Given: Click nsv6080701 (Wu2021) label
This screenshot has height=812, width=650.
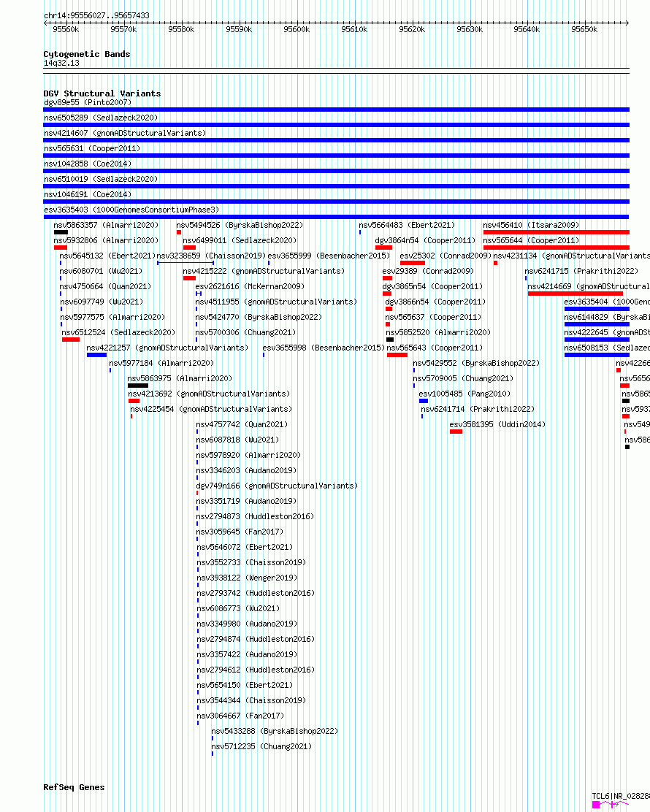Looking at the screenshot, I should pyautogui.click(x=101, y=272).
